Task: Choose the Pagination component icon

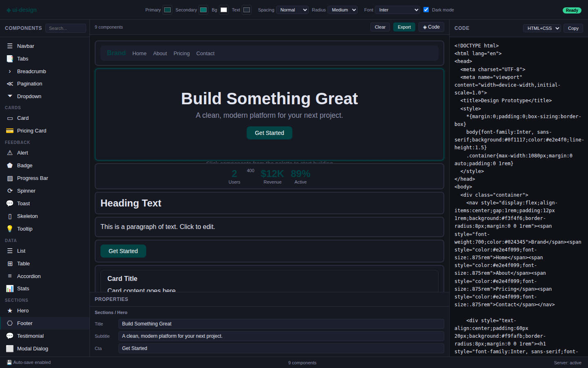Action: (10, 84)
